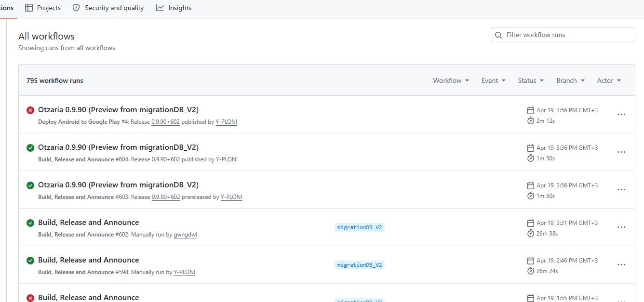Image resolution: width=644 pixels, height=302 pixels.
Task: Open three-dot menu for run #604
Action: pos(621,152)
